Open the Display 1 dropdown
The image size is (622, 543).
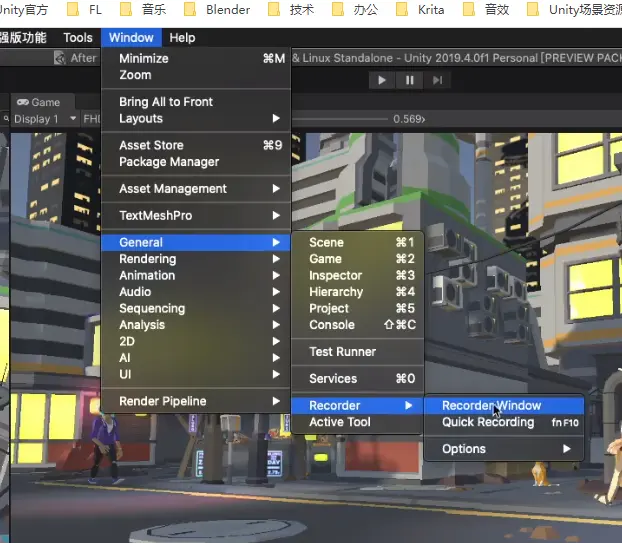[45, 119]
